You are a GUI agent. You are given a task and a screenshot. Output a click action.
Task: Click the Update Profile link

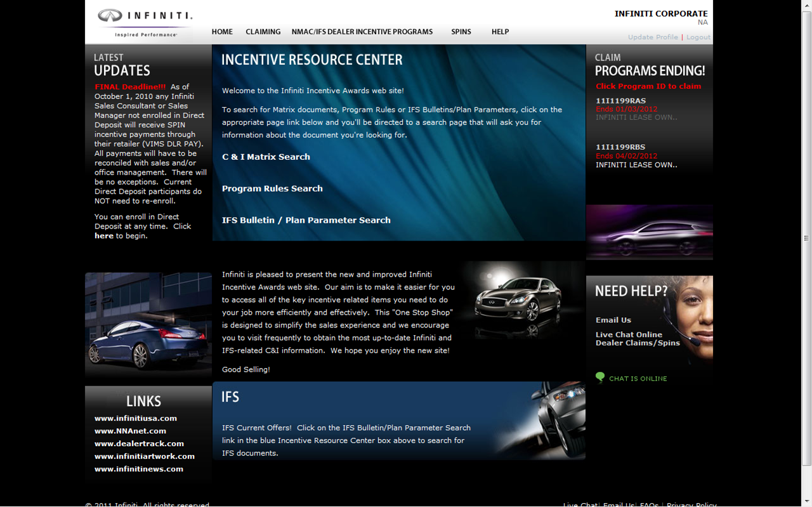coord(653,37)
